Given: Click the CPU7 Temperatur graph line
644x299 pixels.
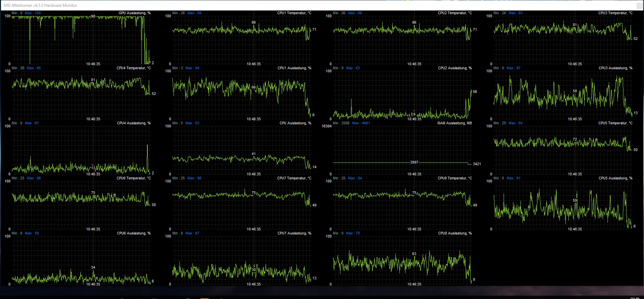Looking at the screenshot, I should pyautogui.click(x=242, y=197).
